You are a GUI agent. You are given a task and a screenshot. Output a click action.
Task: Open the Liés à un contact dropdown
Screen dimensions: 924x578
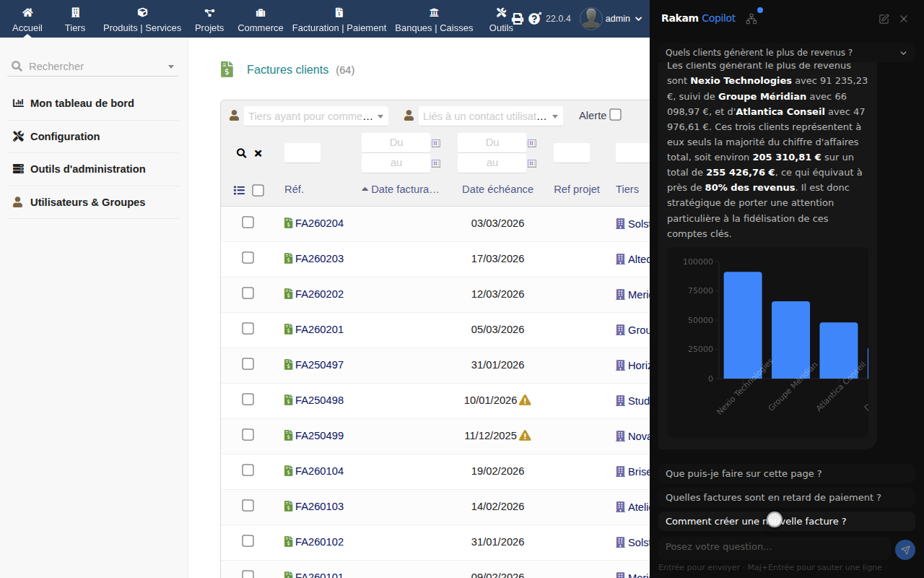(491, 116)
